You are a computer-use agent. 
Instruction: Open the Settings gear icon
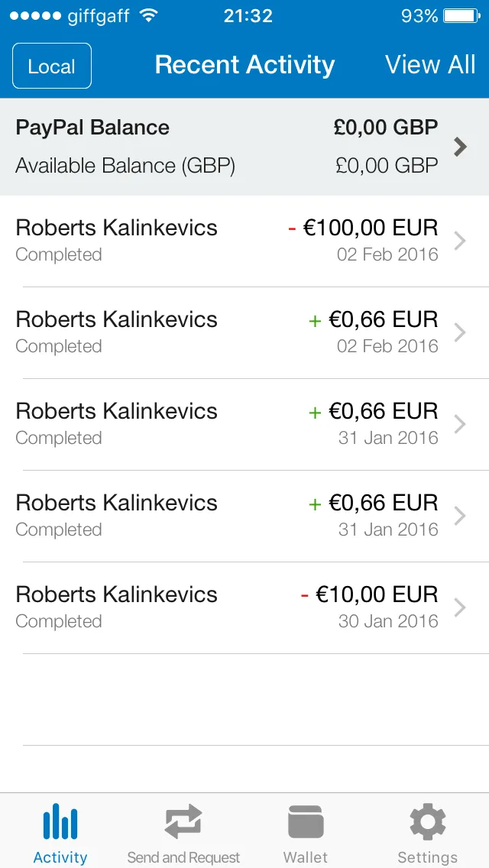coord(428,822)
